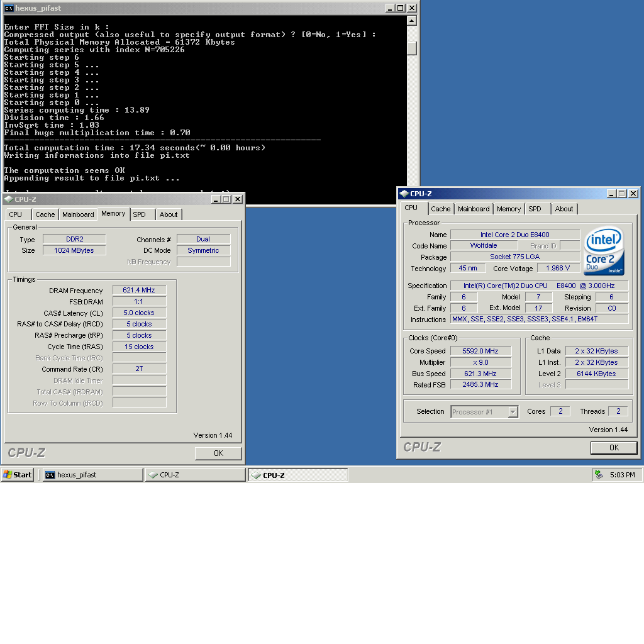The image size is (644, 644).
Task: Open the About tab in right CPU-Z window
Action: coord(564,209)
